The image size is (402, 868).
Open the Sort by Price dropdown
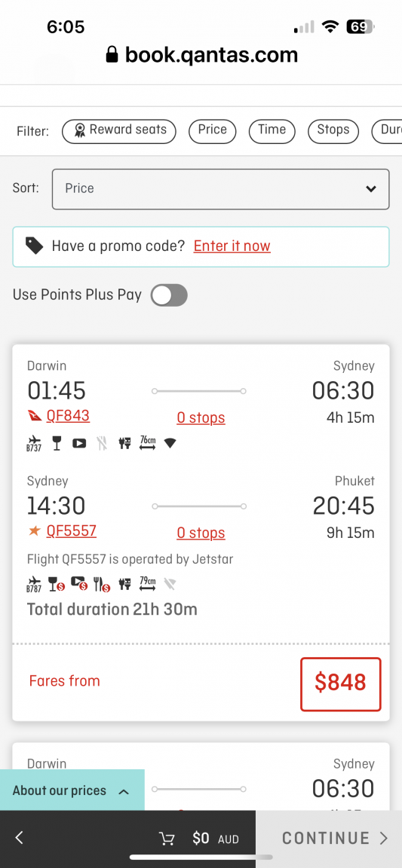tap(221, 189)
